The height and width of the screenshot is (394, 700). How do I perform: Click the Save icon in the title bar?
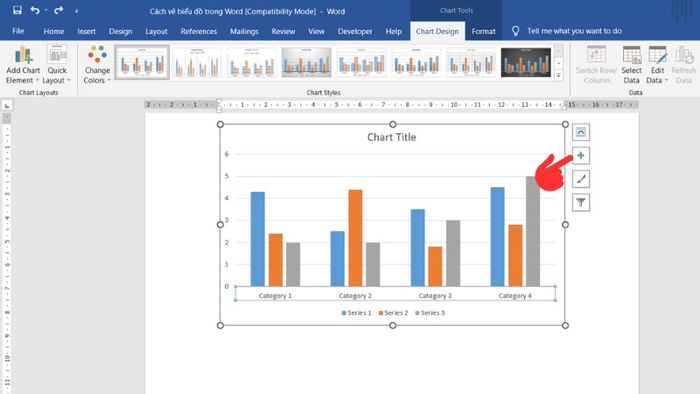pos(17,10)
